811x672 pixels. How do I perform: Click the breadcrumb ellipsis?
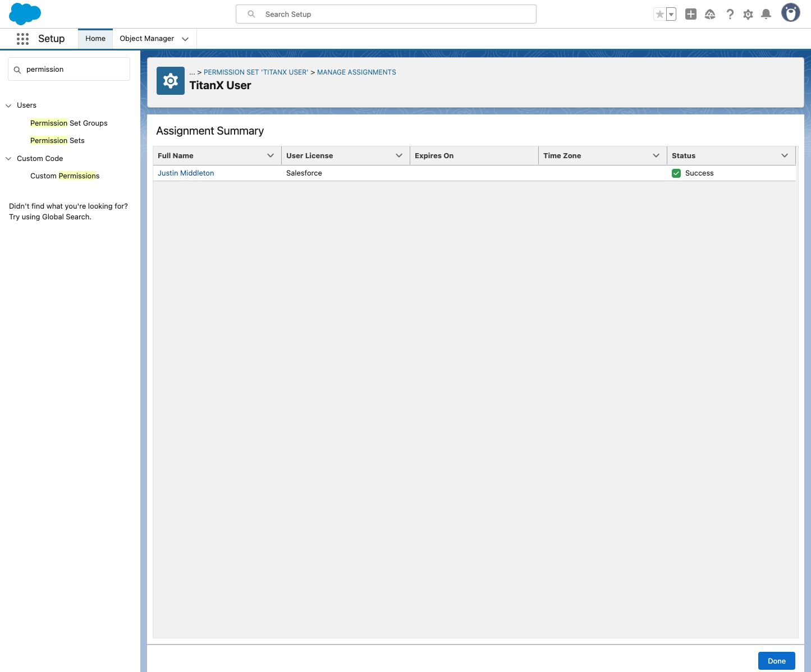(192, 72)
